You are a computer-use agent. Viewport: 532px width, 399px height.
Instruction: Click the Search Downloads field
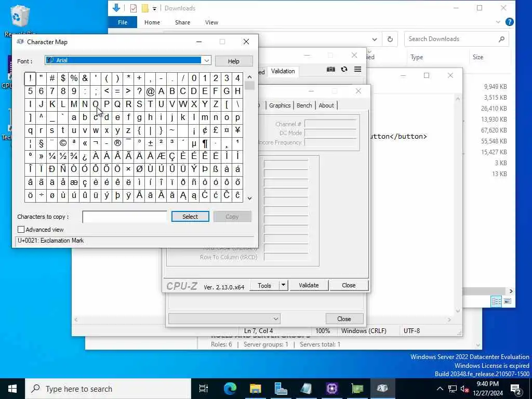coord(456,39)
